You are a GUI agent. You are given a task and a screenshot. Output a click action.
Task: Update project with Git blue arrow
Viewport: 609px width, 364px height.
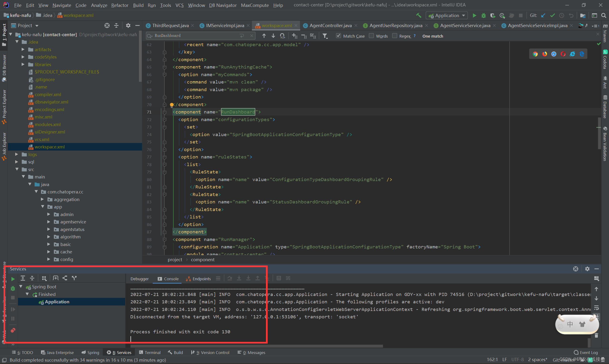click(x=543, y=15)
